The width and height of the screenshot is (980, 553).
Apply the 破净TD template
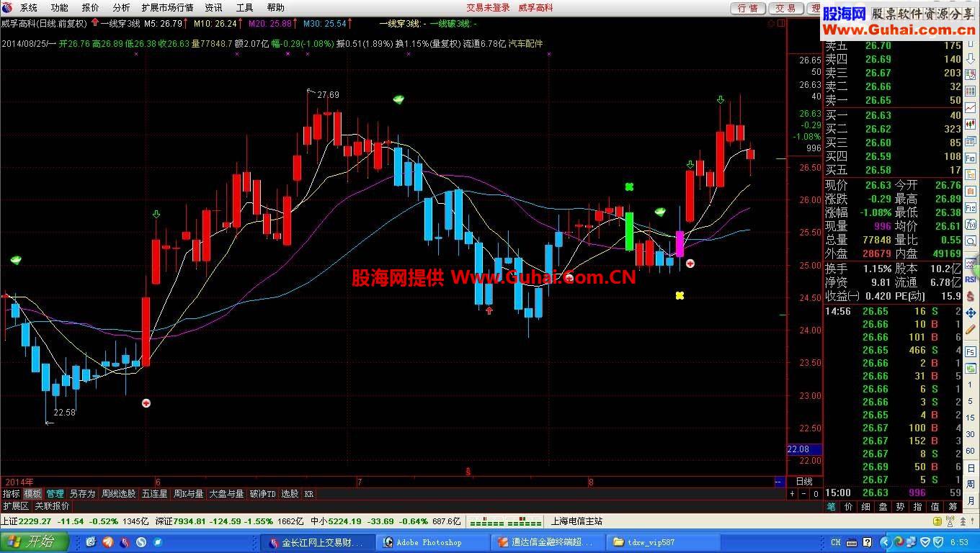pos(263,494)
